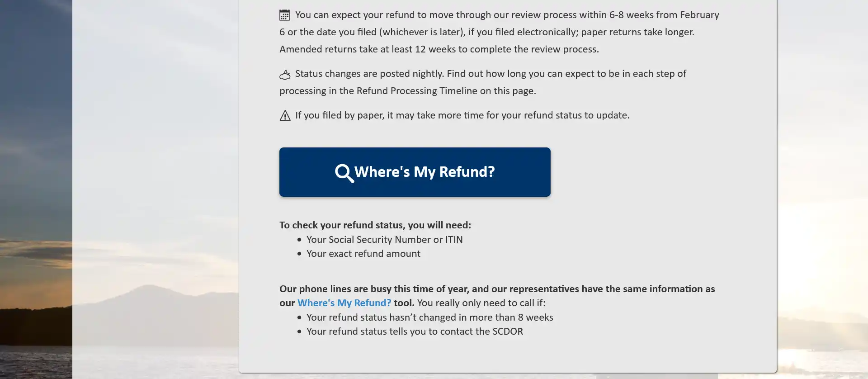Click the cloud-moon icon beside nightly status text

[285, 75]
